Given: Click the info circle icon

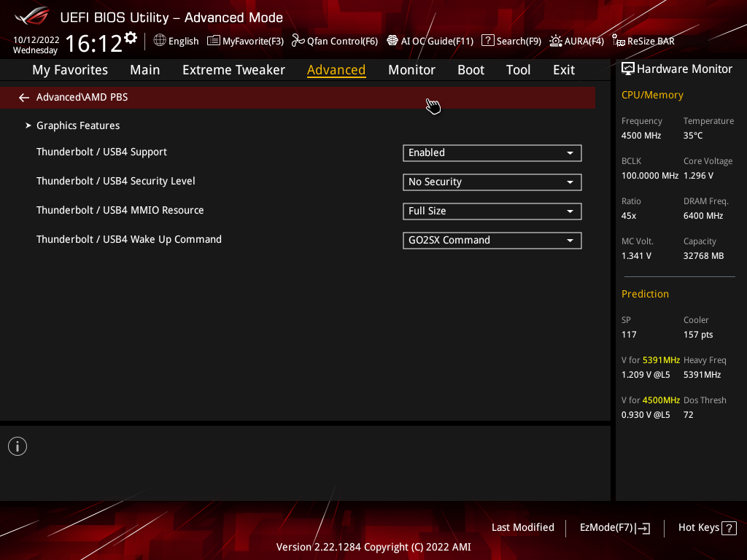Looking at the screenshot, I should pyautogui.click(x=18, y=446).
